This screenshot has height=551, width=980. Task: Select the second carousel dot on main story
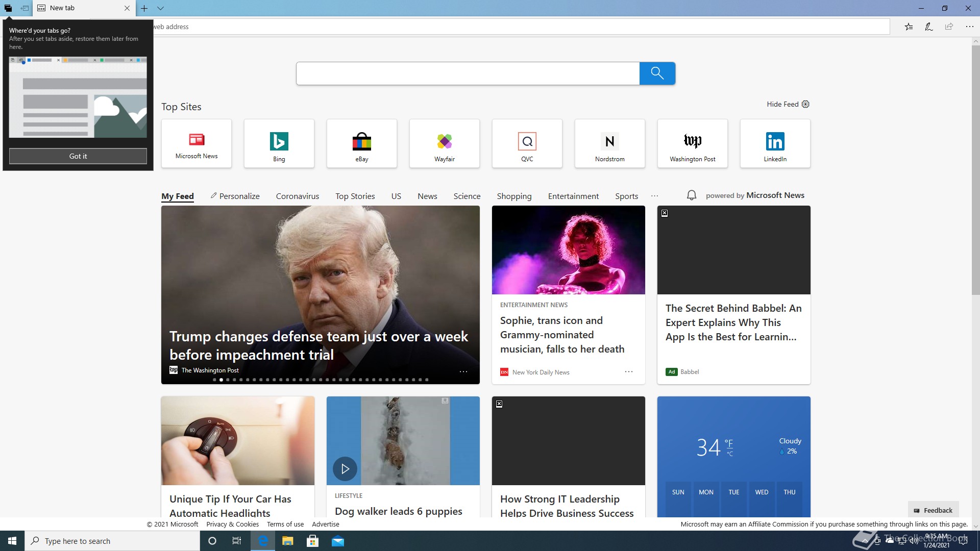pos(221,380)
